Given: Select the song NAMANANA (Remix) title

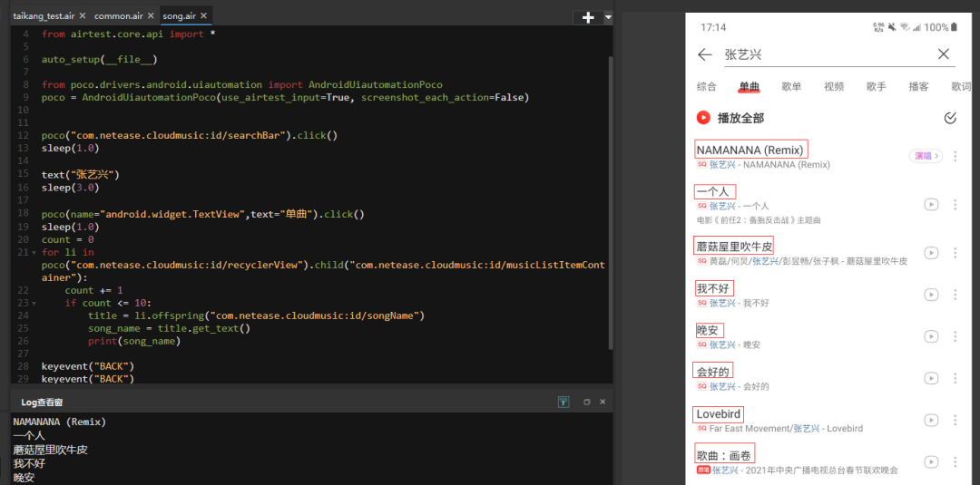Looking at the screenshot, I should coord(751,150).
